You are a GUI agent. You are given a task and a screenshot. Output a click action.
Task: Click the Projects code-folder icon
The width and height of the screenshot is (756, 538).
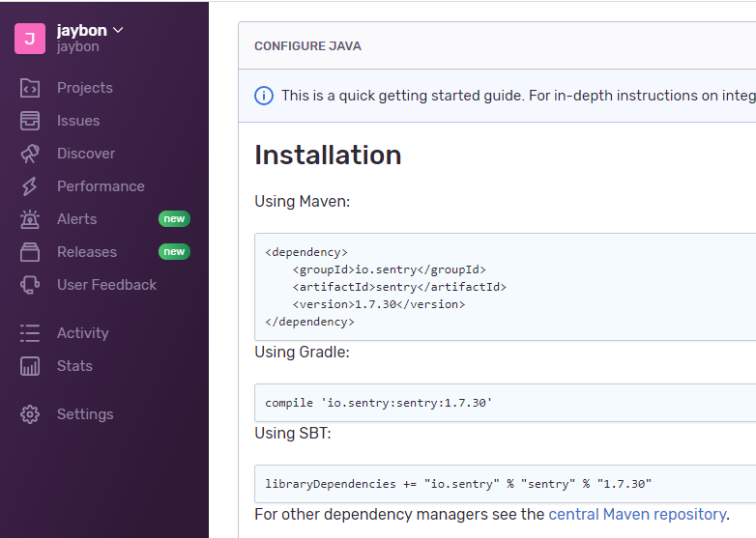[x=30, y=88]
